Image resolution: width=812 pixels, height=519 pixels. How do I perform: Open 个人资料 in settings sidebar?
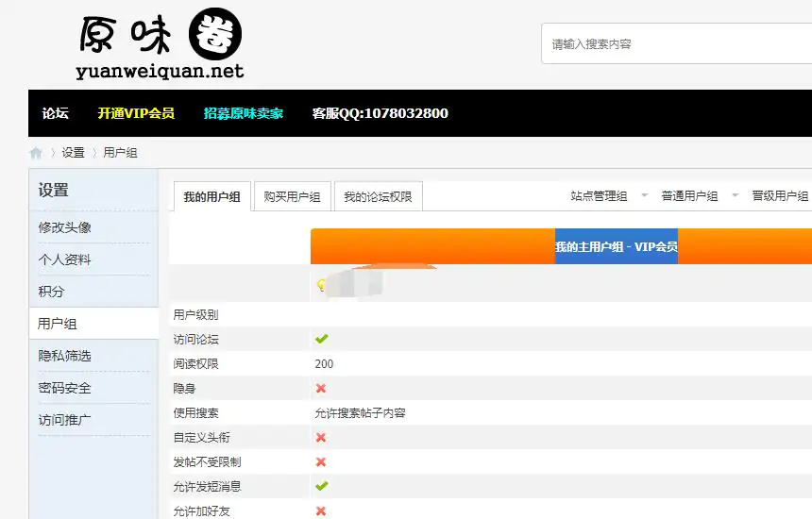pyautogui.click(x=64, y=259)
